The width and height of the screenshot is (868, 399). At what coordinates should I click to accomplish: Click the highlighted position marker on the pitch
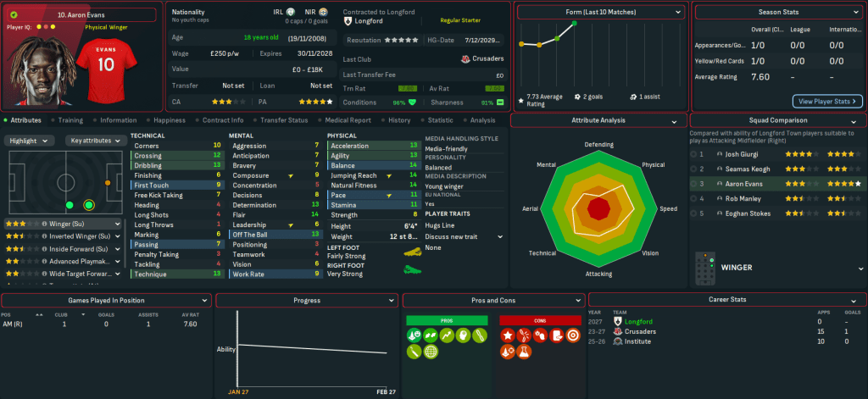click(x=88, y=205)
